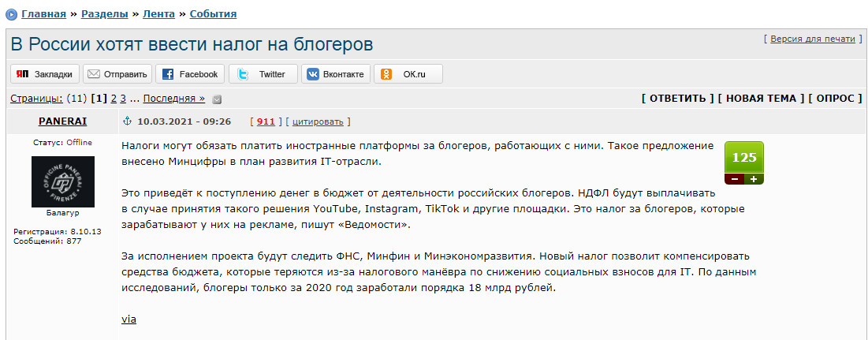The height and width of the screenshot is (340, 868).
Task: Open the События breadcrumb link
Action: point(213,14)
